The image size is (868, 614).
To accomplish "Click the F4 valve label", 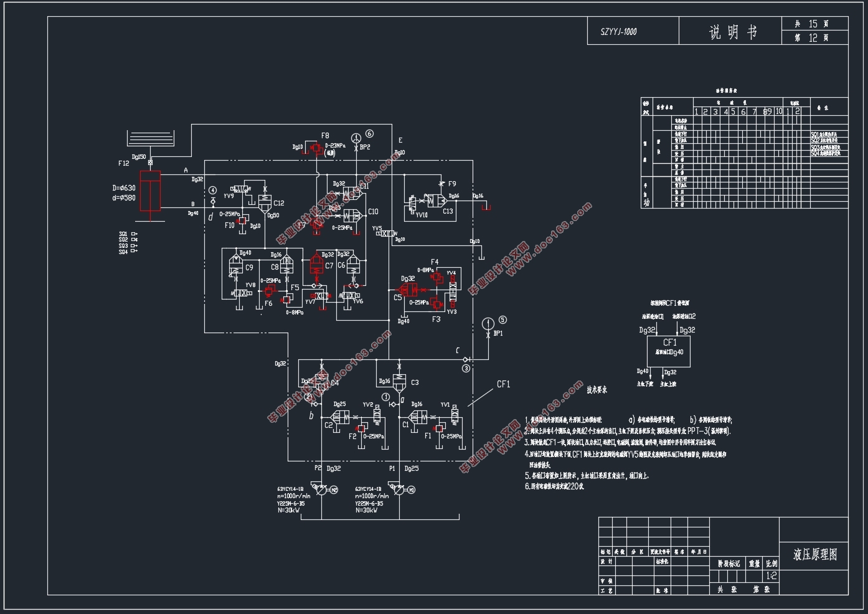I will tap(435, 262).
